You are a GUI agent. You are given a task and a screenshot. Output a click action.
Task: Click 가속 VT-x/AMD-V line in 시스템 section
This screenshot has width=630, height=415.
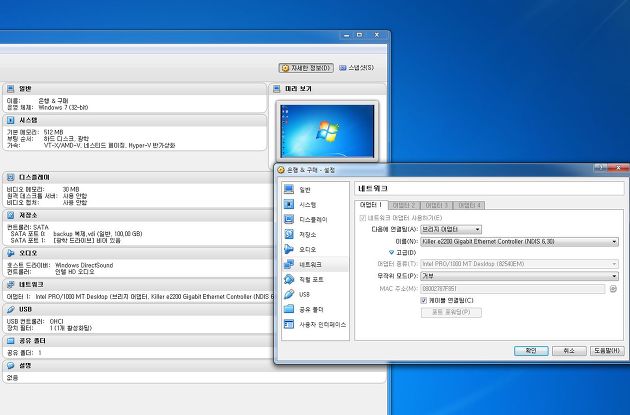pyautogui.click(x=91, y=145)
